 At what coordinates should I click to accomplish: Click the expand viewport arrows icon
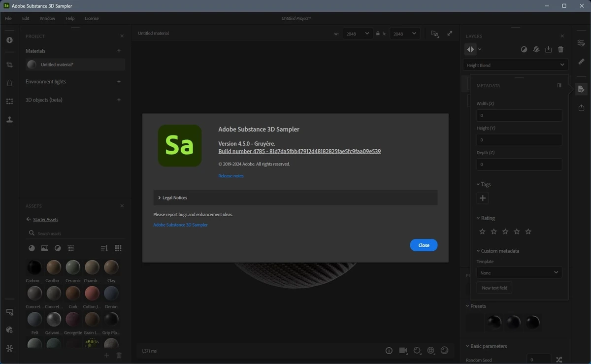(450, 33)
